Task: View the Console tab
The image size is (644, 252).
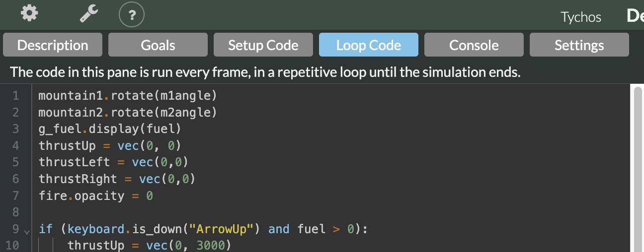Action: [474, 45]
